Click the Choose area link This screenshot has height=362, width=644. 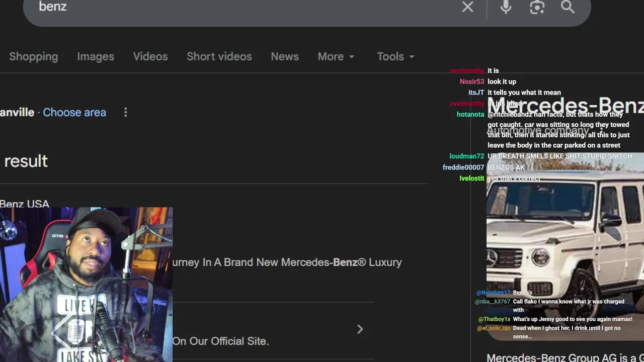click(74, 112)
